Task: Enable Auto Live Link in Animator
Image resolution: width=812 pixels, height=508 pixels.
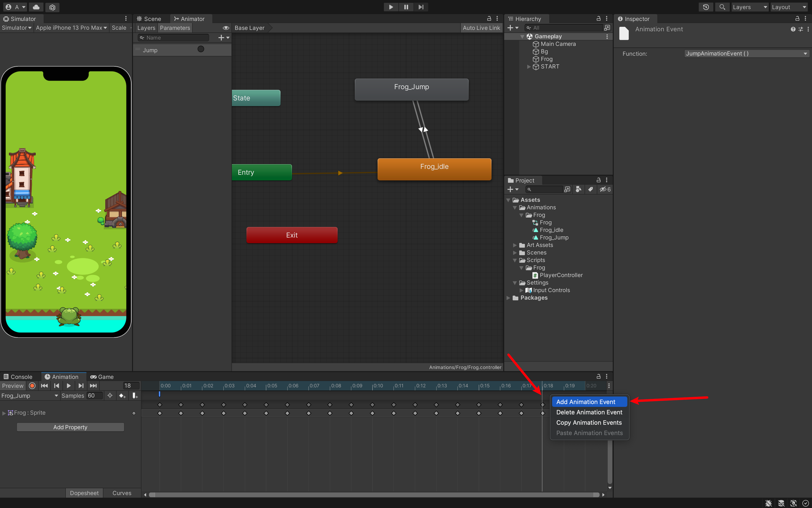Action: point(481,28)
